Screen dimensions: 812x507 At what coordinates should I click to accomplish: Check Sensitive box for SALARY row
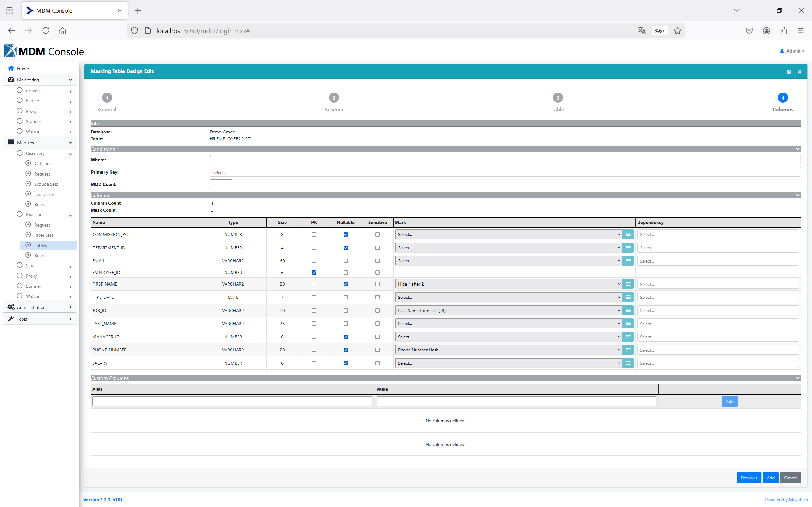(x=377, y=363)
